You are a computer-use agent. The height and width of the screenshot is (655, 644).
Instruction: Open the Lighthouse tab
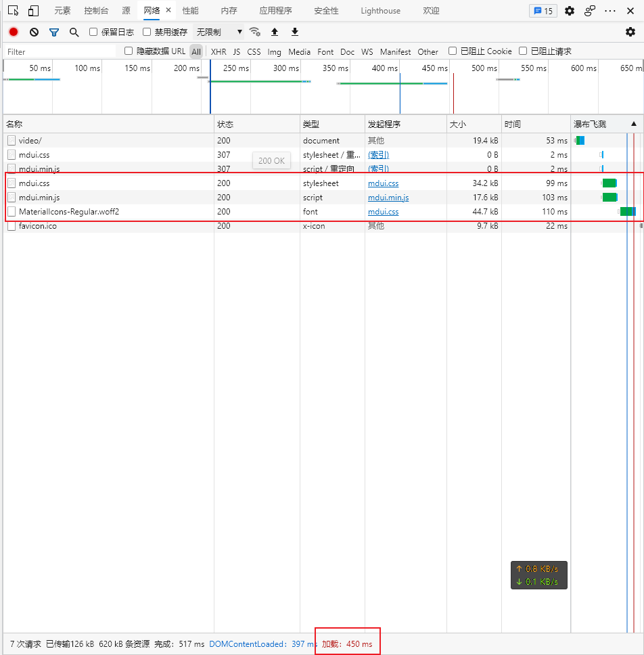coord(380,11)
